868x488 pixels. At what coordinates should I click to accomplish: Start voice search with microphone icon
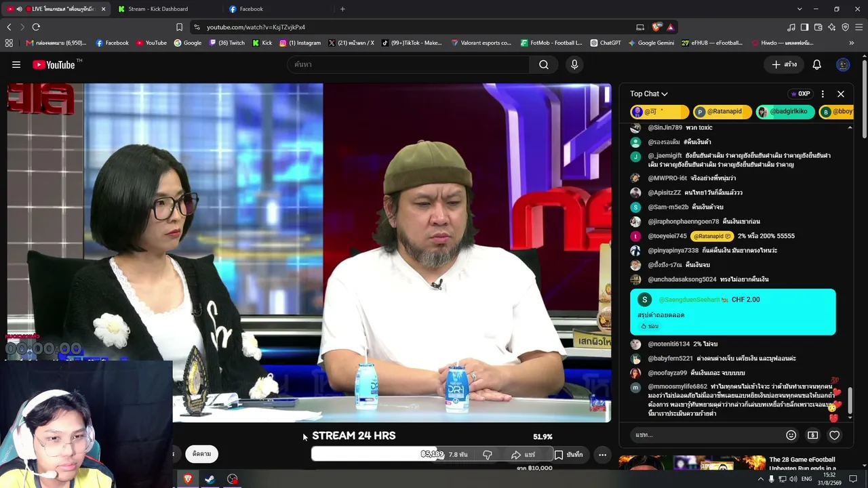(574, 64)
